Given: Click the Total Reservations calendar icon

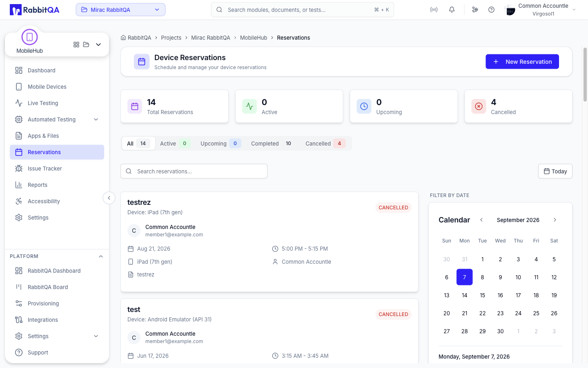Looking at the screenshot, I should 135,106.
